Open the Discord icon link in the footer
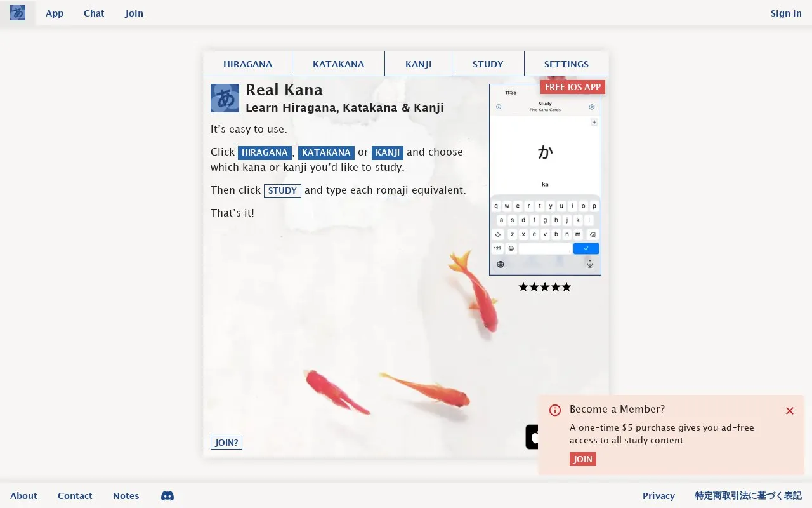The width and height of the screenshot is (812, 508). [x=167, y=496]
